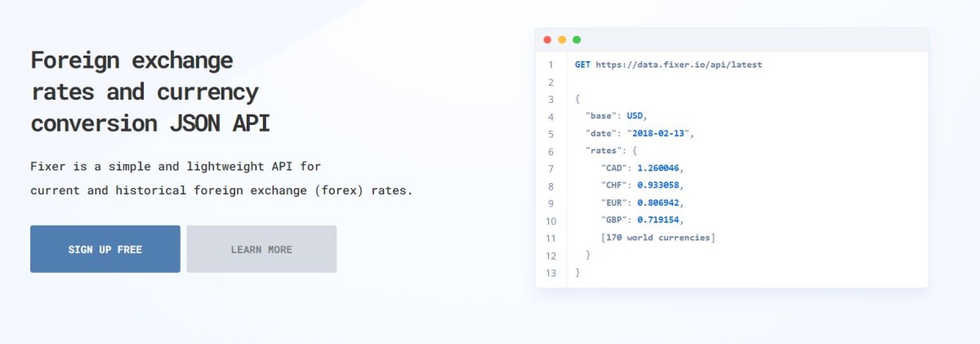Click the API URL data.fixer.io/api/latest
This screenshot has height=344, width=980.
pyautogui.click(x=678, y=65)
